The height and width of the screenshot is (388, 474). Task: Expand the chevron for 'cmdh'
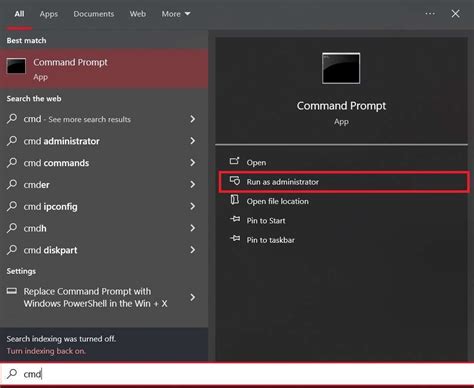(x=193, y=228)
